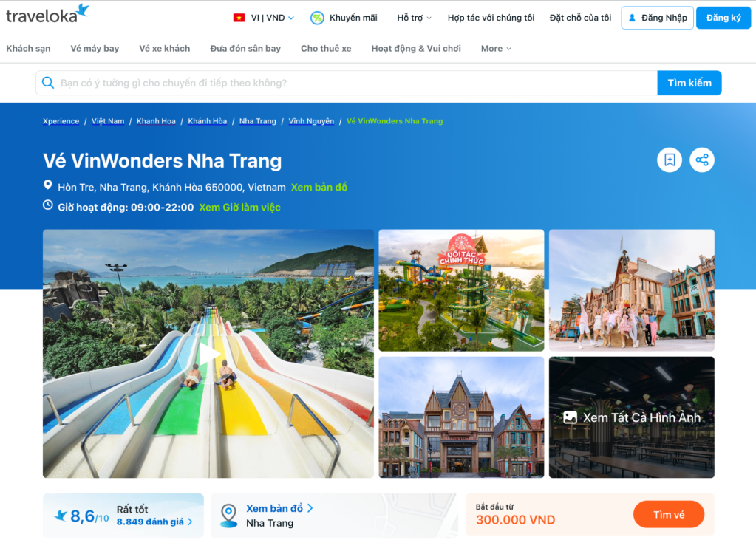Image resolution: width=756 pixels, height=540 pixels.
Task: Open the Vé xe khách tab
Action: pyautogui.click(x=164, y=48)
